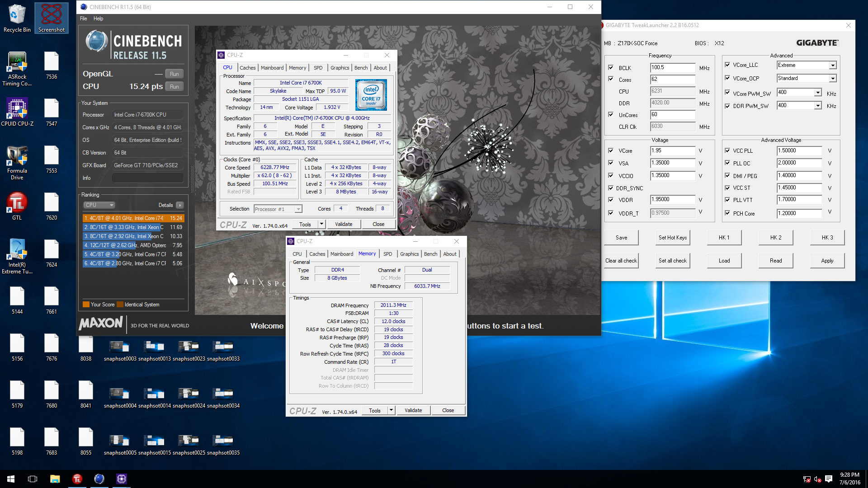The image size is (868, 488).
Task: Open the Cinebench ranking CPU dropdown
Action: click(99, 205)
